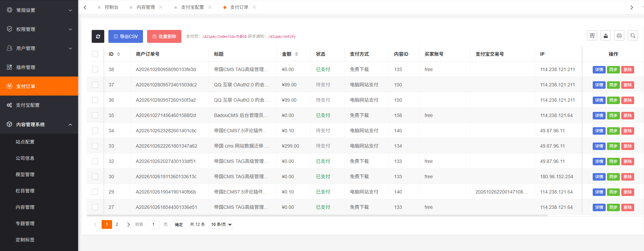Close the 支付订单 tab

(254, 7)
